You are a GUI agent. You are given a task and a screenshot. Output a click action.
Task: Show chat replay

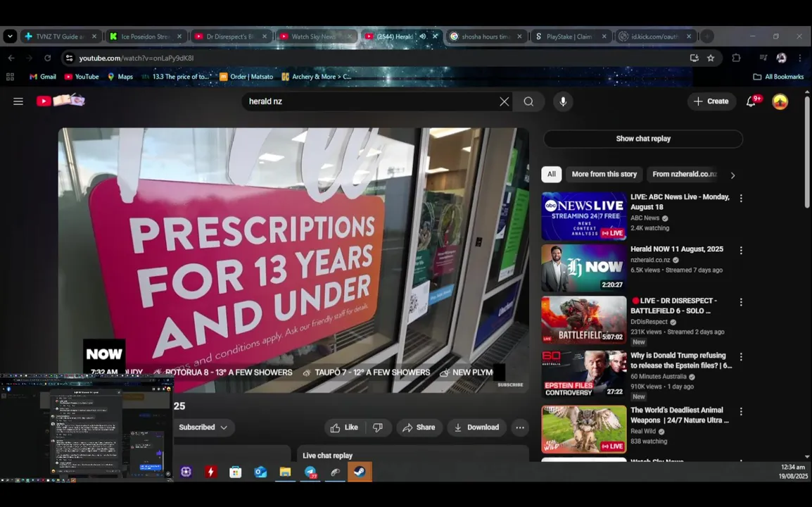click(643, 139)
